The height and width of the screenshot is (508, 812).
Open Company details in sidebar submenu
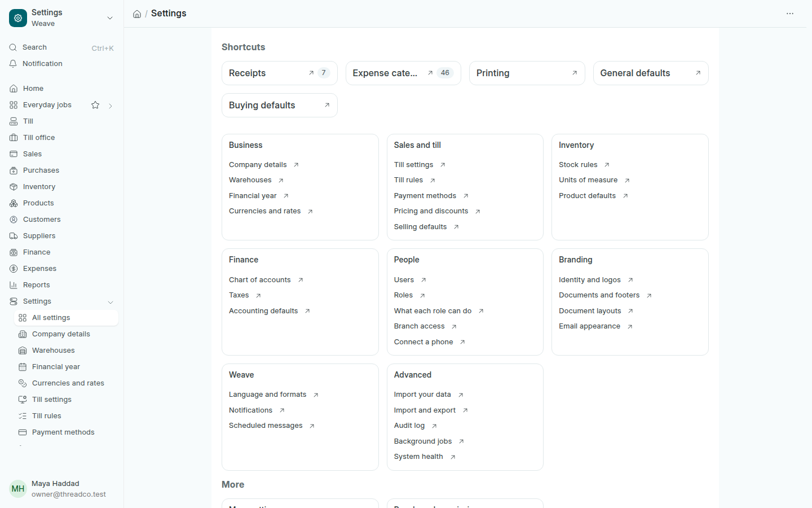pyautogui.click(x=66, y=334)
